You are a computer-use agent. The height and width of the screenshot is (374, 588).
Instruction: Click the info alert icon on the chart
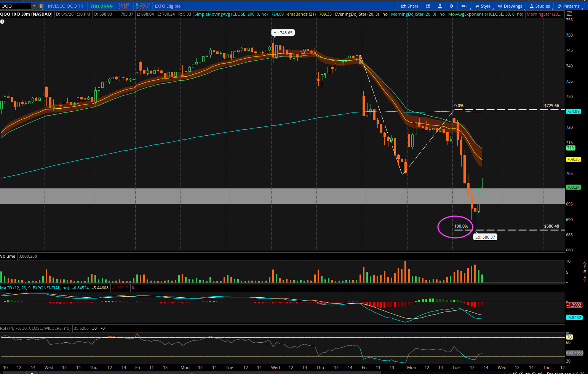[x=2, y=22]
